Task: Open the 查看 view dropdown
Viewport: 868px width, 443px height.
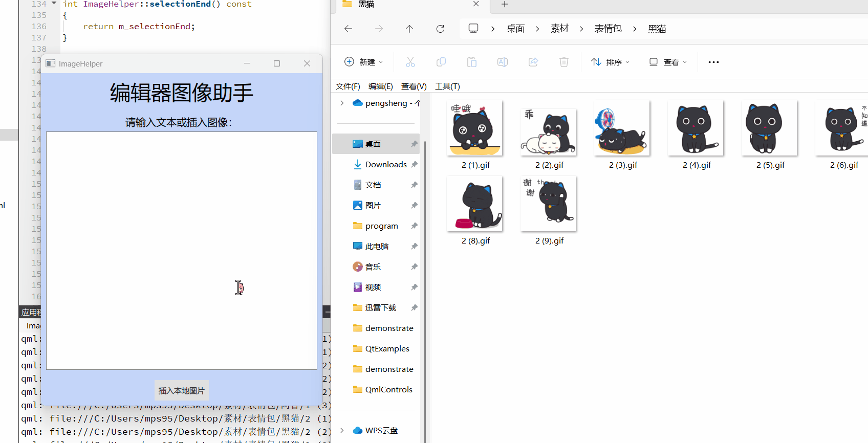Action: [x=668, y=62]
